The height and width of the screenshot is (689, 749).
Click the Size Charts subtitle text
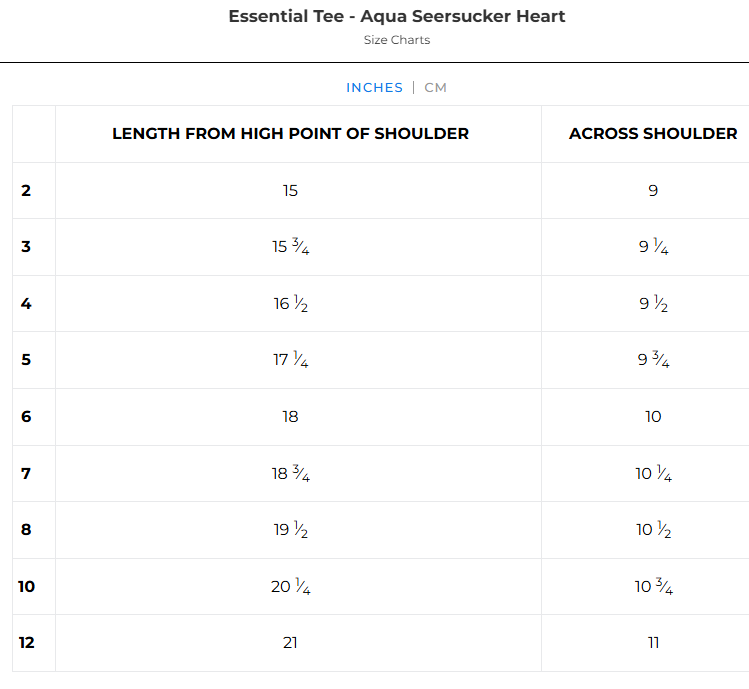397,40
